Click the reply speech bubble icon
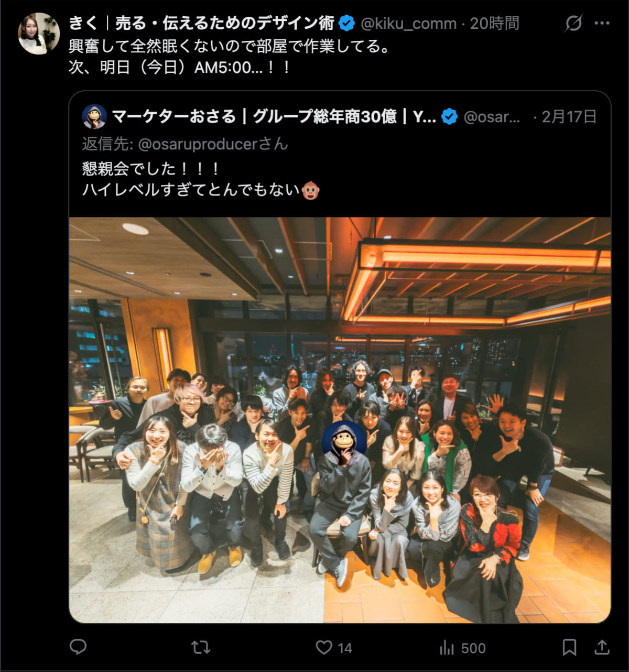The width and height of the screenshot is (629, 672). click(78, 647)
